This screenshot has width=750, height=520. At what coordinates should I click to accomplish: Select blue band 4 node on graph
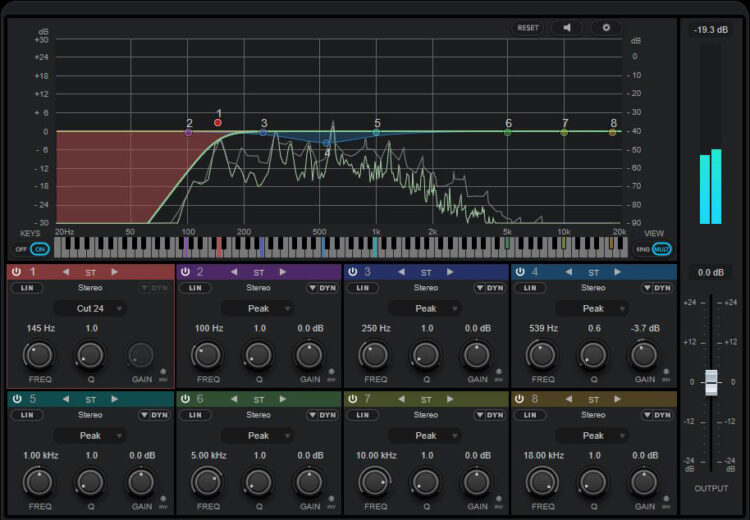click(x=326, y=143)
